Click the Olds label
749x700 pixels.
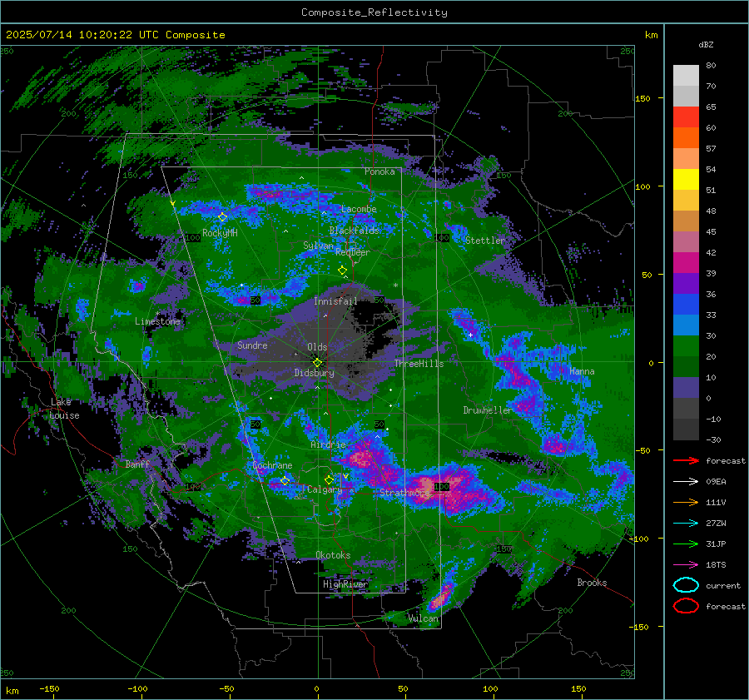click(x=317, y=347)
